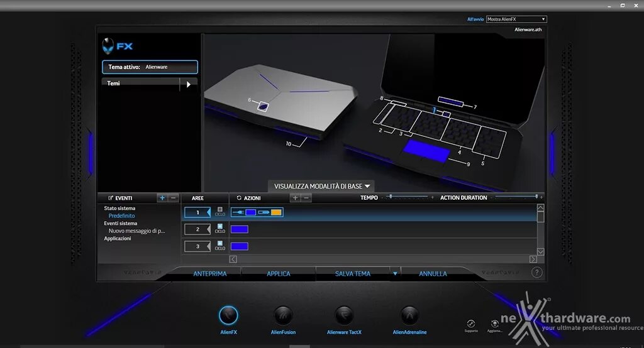The image size is (644, 348).
Task: Click the Action Duration slider handle
Action: pyautogui.click(x=536, y=197)
